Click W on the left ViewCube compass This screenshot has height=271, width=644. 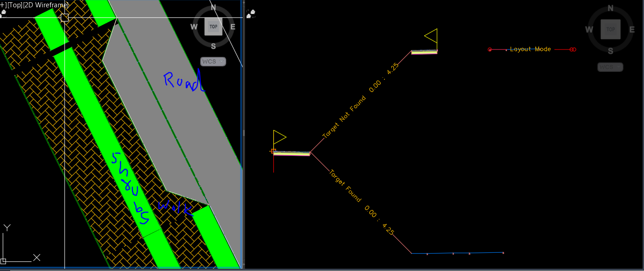pos(194,27)
